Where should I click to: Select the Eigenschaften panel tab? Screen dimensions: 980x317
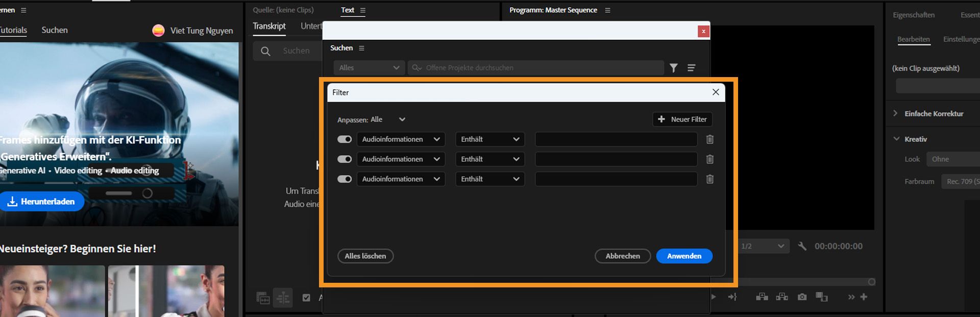tap(914, 15)
